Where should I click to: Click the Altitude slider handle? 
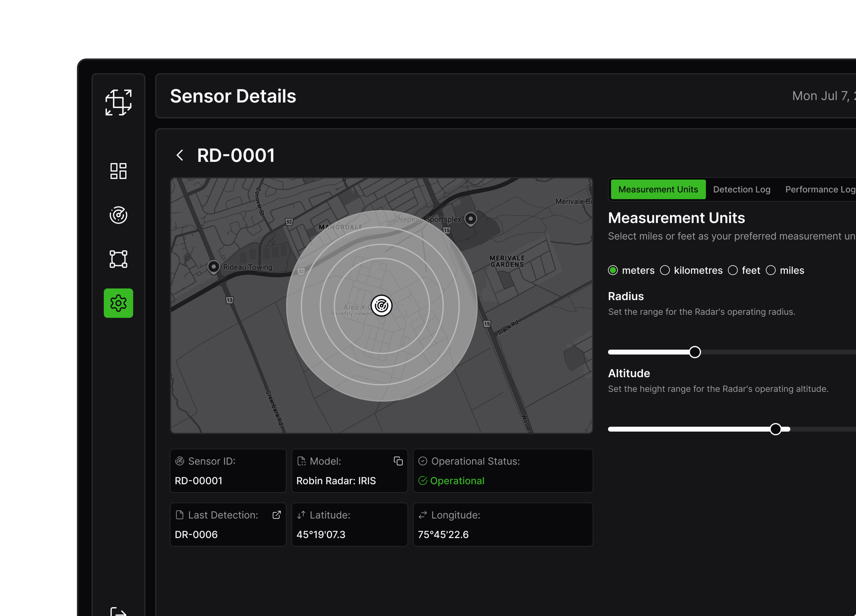(776, 429)
